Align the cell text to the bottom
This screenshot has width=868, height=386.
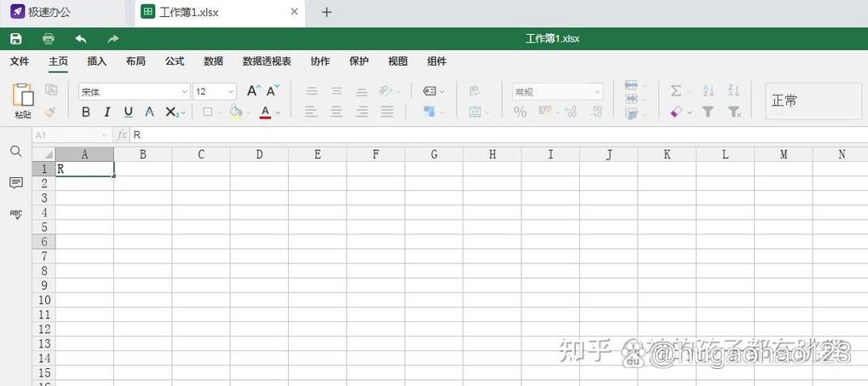click(362, 91)
